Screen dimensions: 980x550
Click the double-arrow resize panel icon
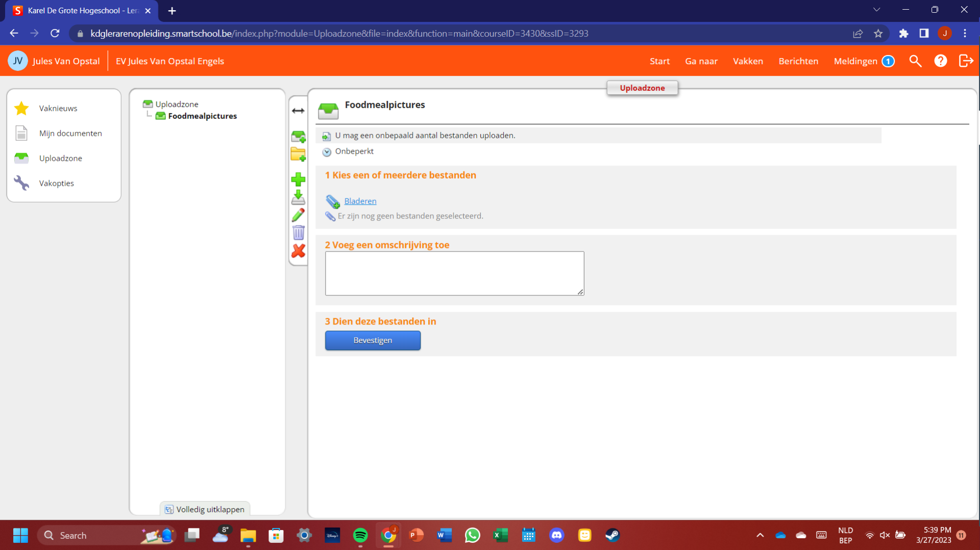coord(298,111)
